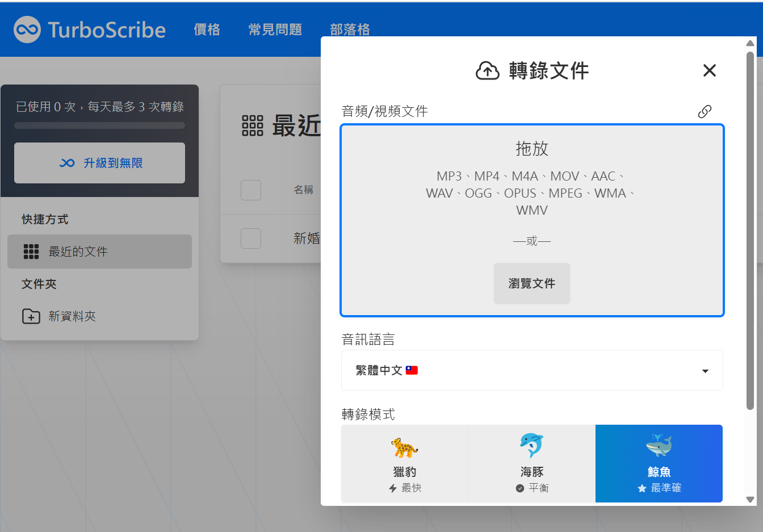The width and height of the screenshot is (763, 532).
Task: Select the 海豚 balanced transcription mode
Action: tap(532, 463)
